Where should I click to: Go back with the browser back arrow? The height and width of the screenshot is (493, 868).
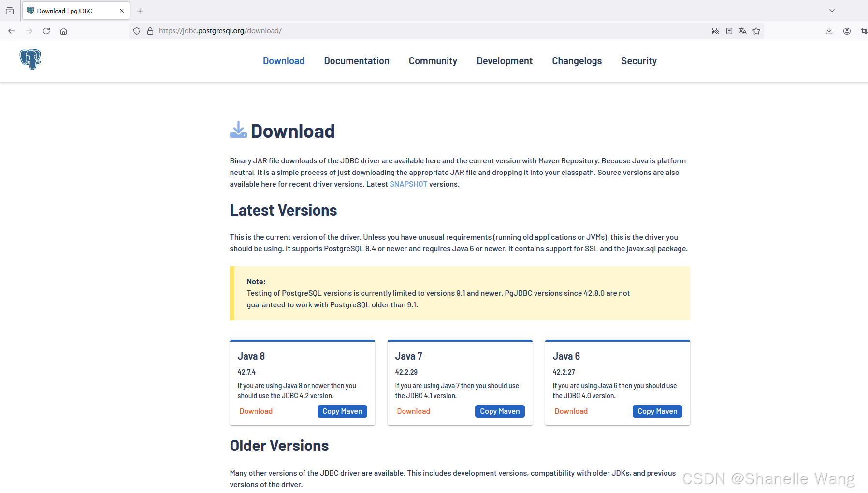12,31
